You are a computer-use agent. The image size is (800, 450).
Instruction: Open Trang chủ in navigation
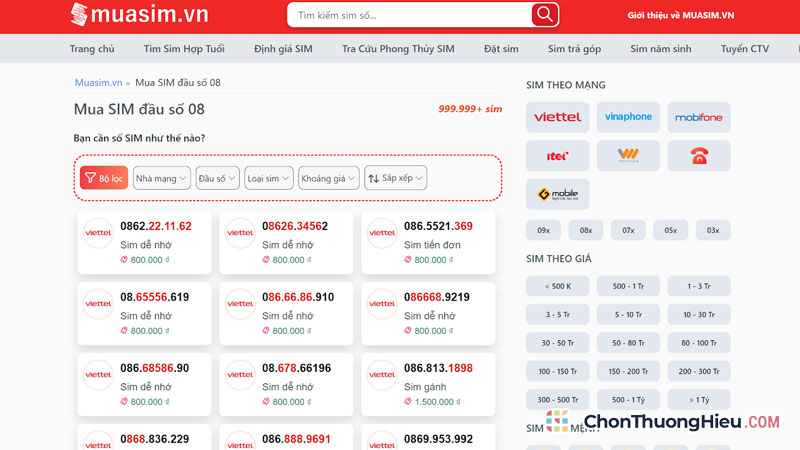click(92, 49)
